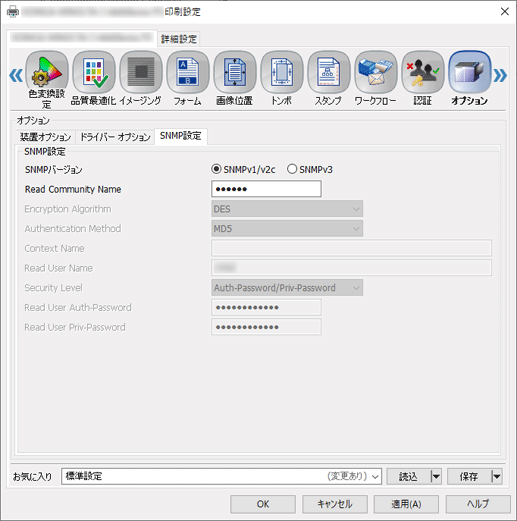Select the イメージング imaging icon
The height and width of the screenshot is (521, 517).
click(x=141, y=72)
